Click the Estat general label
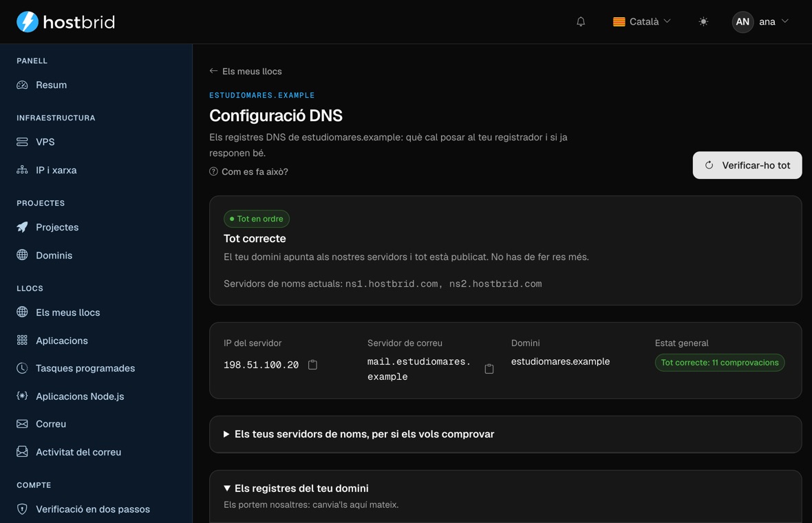The height and width of the screenshot is (523, 812). (681, 343)
